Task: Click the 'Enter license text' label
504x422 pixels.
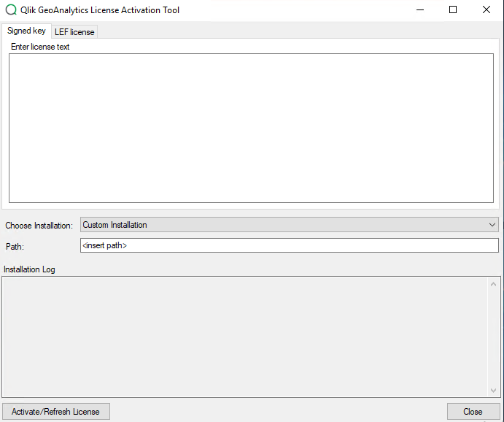Action: pyautogui.click(x=40, y=47)
